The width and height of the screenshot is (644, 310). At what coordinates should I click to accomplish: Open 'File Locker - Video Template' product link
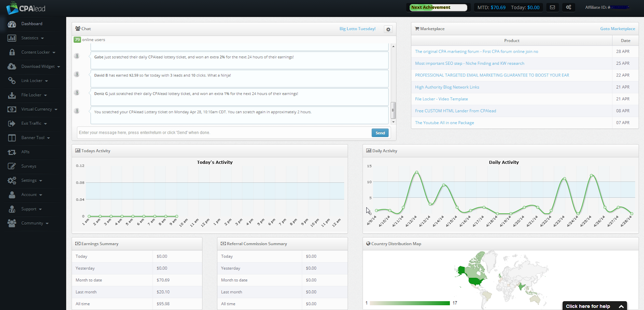(442, 99)
